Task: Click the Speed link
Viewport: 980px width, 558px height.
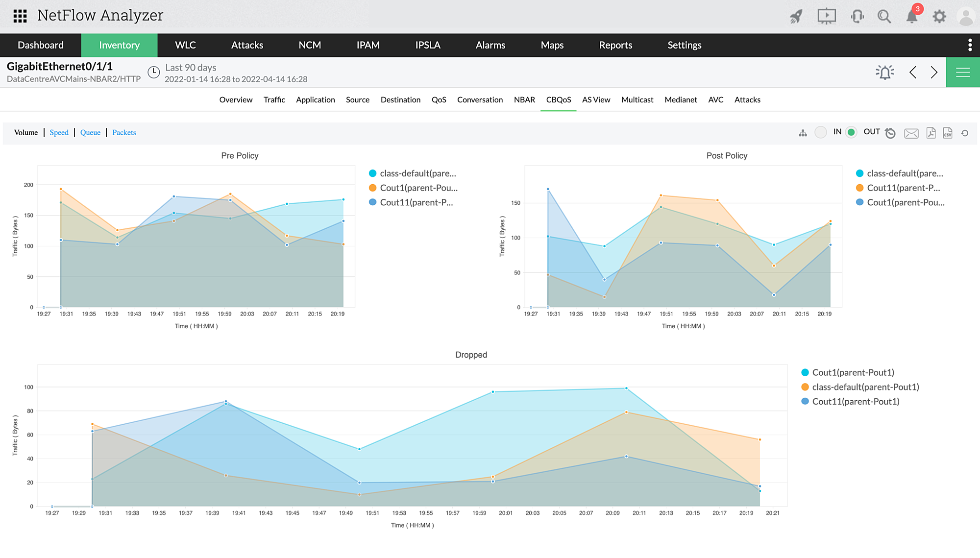Action: pyautogui.click(x=59, y=133)
